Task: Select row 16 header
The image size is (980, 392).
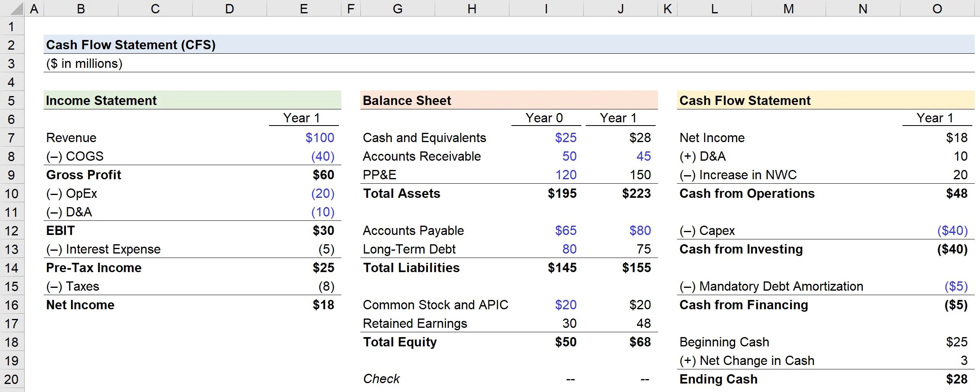Action: point(12,305)
